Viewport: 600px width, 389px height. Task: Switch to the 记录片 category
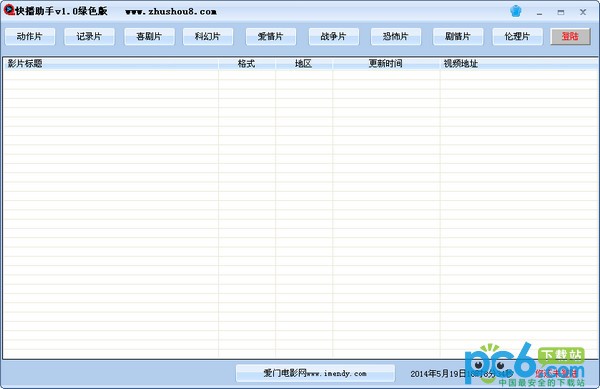pos(89,37)
